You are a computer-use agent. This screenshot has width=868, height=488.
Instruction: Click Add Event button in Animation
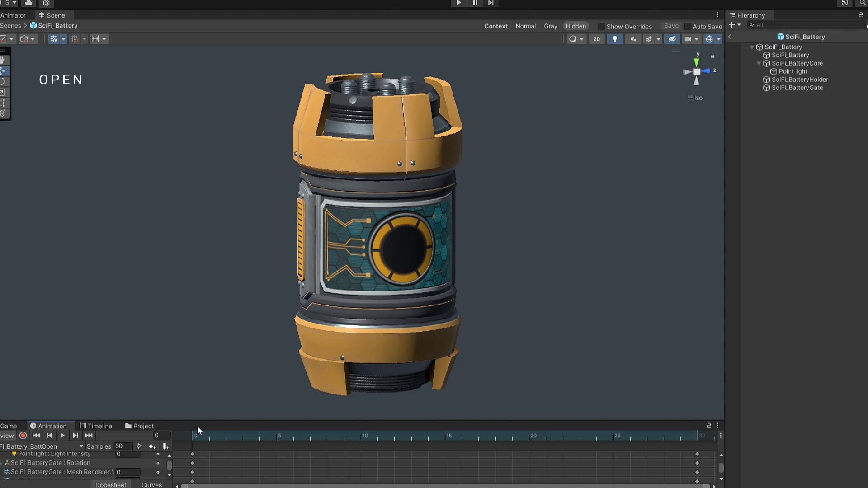coord(165,446)
